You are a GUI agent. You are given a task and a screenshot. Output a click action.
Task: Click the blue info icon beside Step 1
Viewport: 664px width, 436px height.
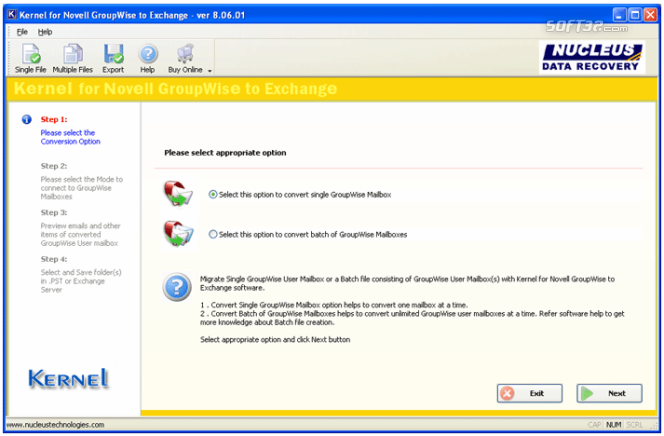tap(27, 120)
